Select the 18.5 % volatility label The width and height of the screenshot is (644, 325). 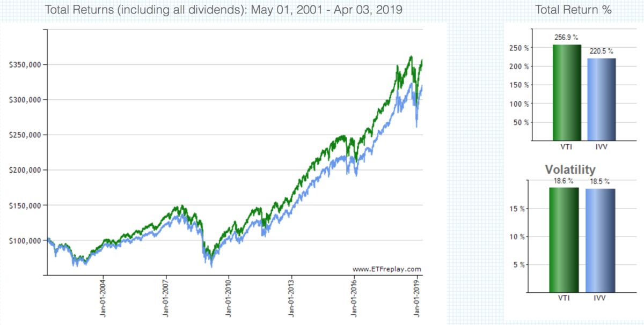599,181
